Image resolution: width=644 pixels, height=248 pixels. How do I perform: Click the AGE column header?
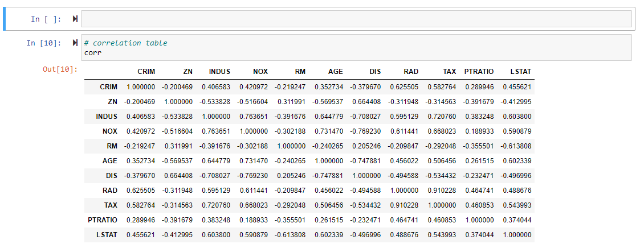tap(336, 71)
